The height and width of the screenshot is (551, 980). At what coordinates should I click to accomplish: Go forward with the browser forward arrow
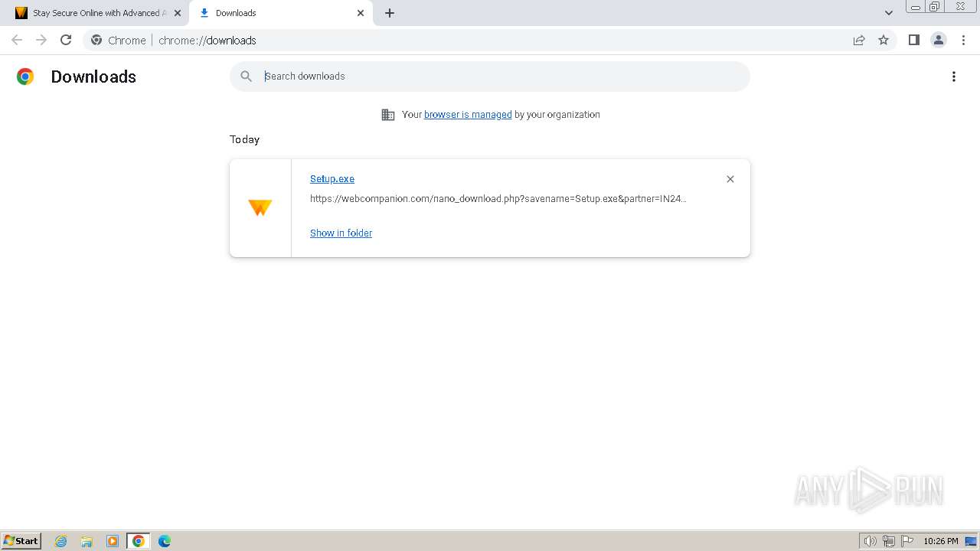coord(41,40)
